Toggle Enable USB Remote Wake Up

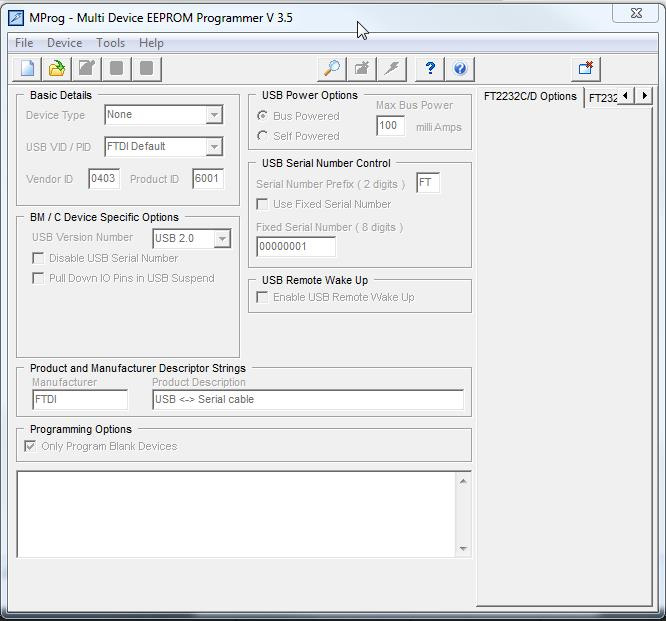[x=263, y=297]
